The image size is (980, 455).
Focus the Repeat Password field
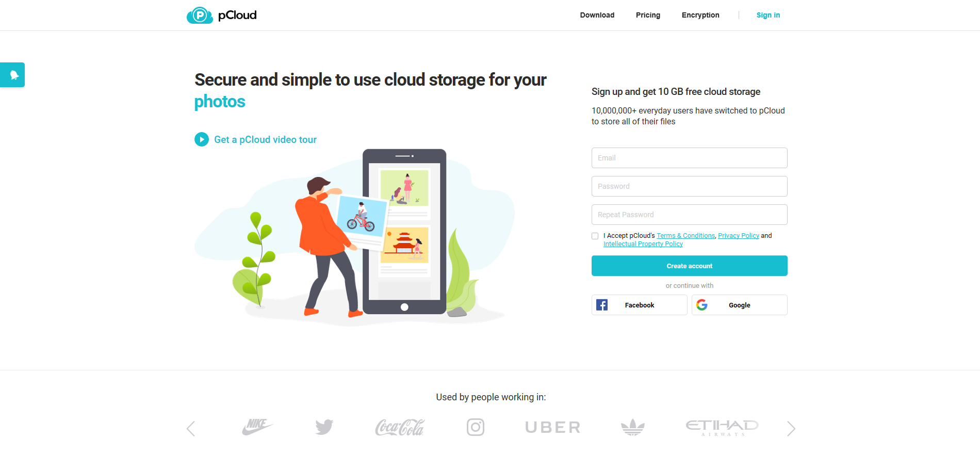tap(690, 215)
